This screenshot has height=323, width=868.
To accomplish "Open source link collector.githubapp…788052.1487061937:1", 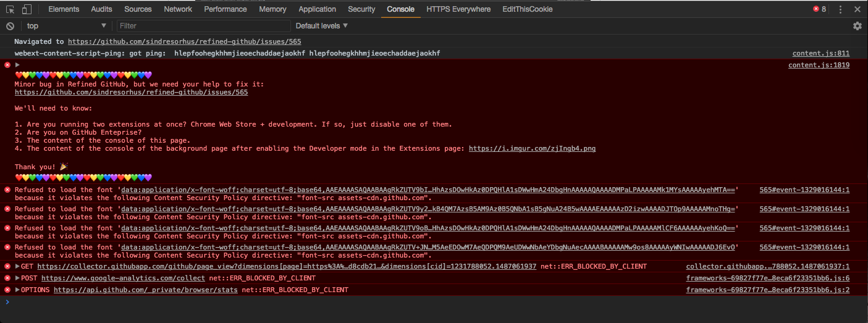I will pos(768,267).
